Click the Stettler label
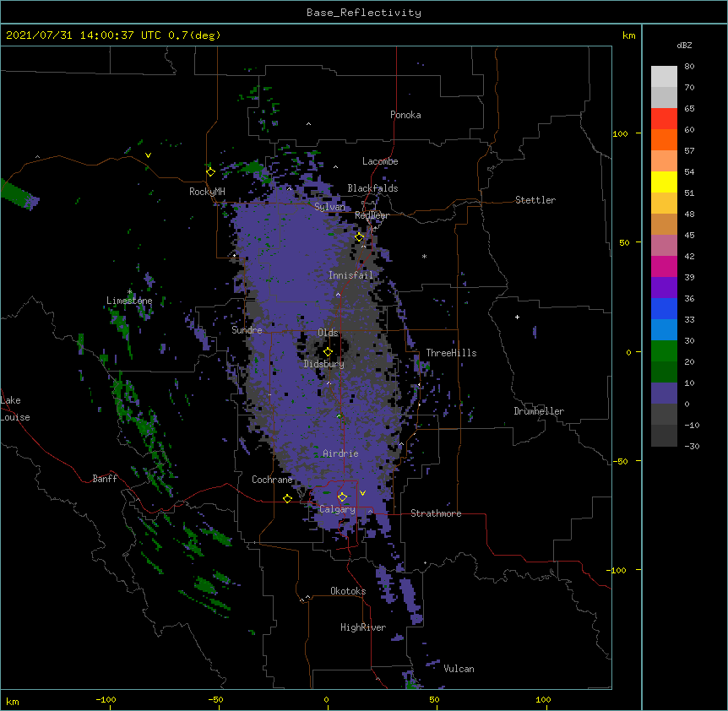The image size is (728, 711). coord(535,200)
